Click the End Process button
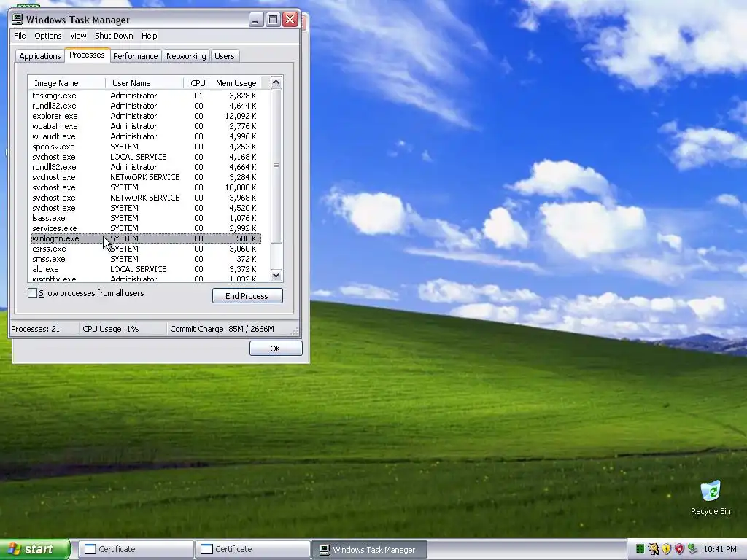The width and height of the screenshot is (747, 560). (x=247, y=296)
